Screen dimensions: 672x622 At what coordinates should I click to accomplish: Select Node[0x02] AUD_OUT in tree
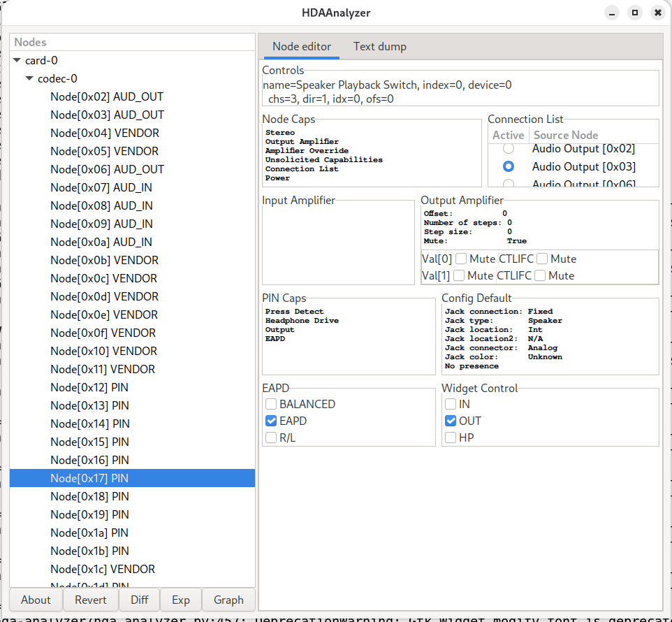tap(107, 97)
